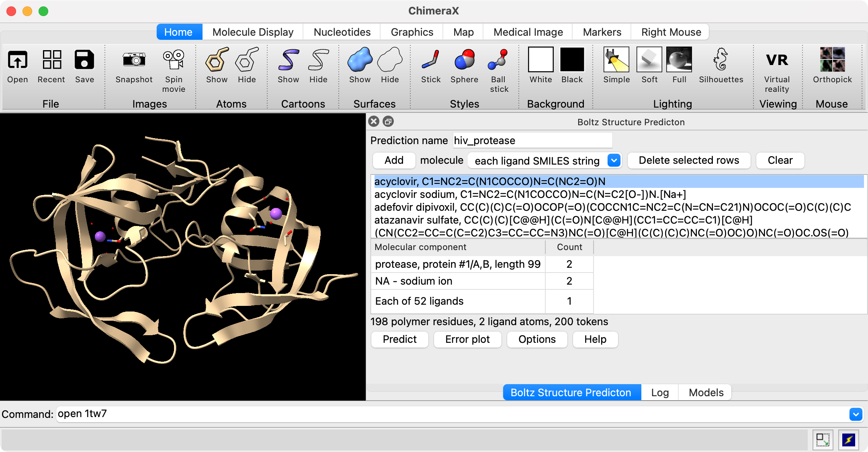Set background to the White swatch

[540, 60]
